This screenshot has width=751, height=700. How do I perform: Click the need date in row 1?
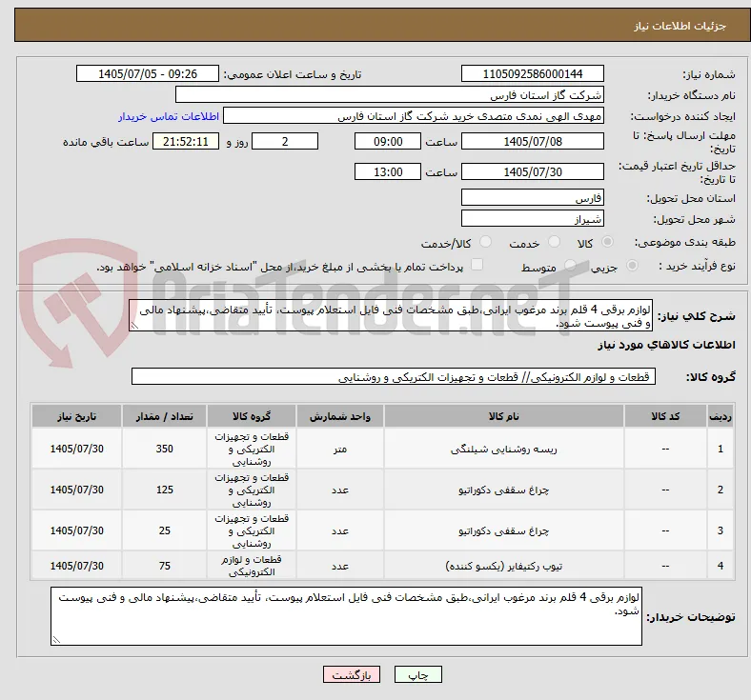[x=76, y=449]
